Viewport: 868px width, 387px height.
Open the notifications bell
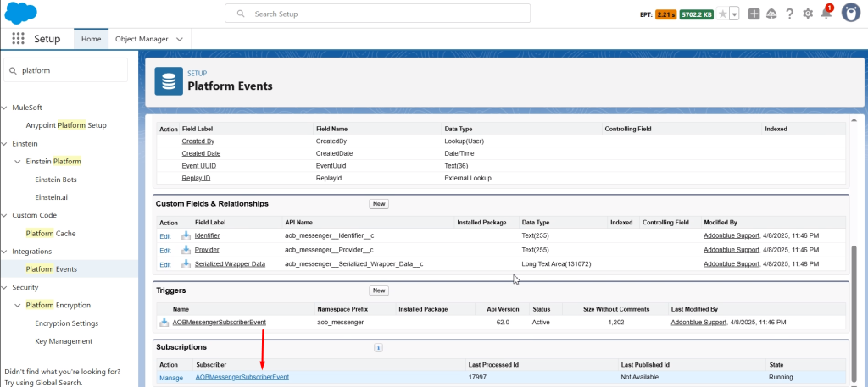pos(826,14)
